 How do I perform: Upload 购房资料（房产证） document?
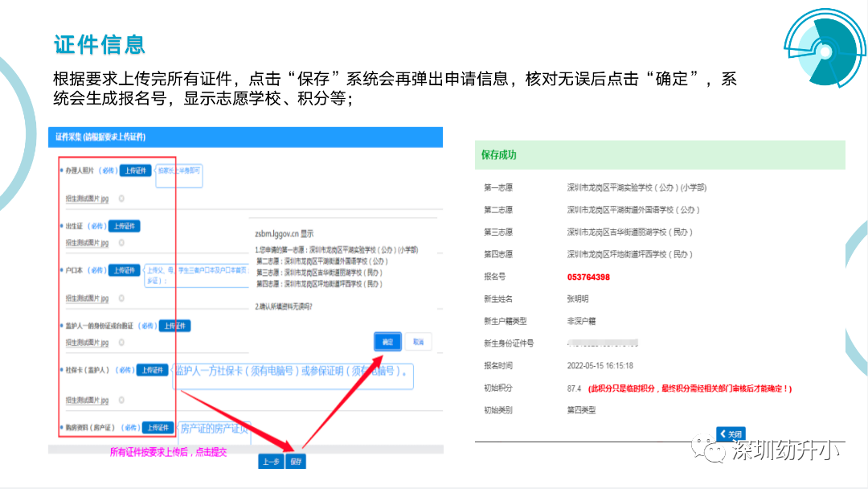point(158,428)
